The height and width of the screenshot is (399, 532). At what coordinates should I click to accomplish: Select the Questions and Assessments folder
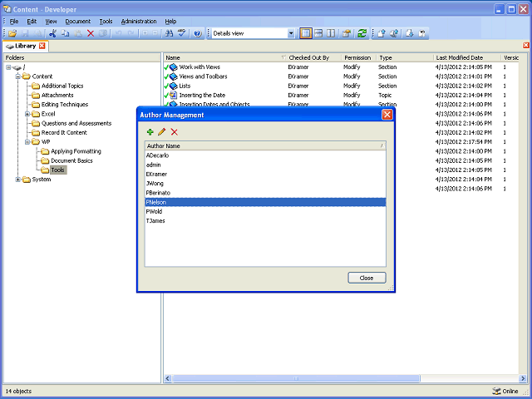click(x=76, y=124)
